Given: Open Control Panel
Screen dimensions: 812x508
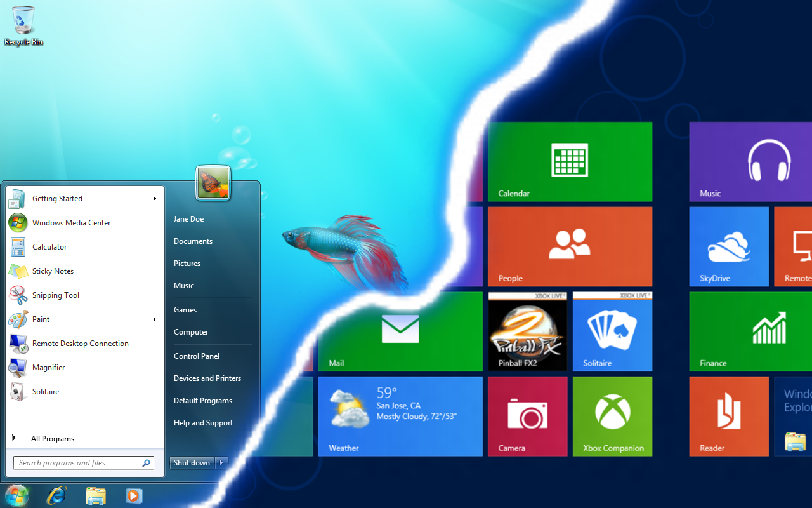Looking at the screenshot, I should point(197,356).
